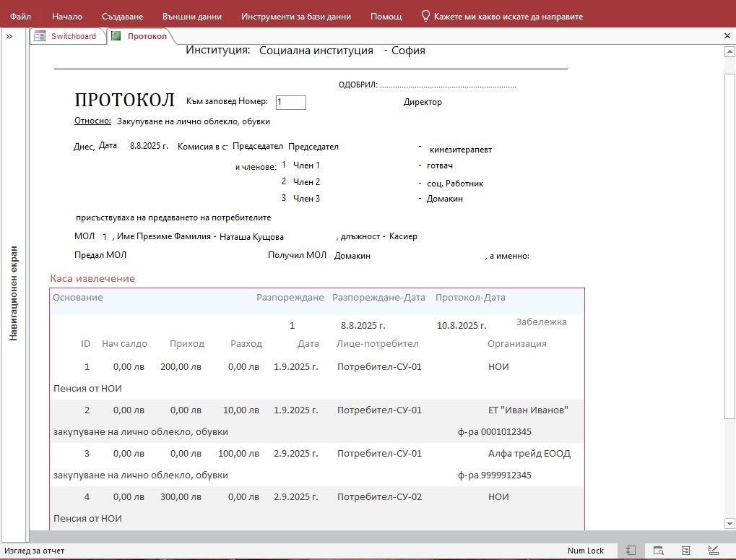
Task: Expand the navigation pane with double chevron
Action: coord(9,36)
